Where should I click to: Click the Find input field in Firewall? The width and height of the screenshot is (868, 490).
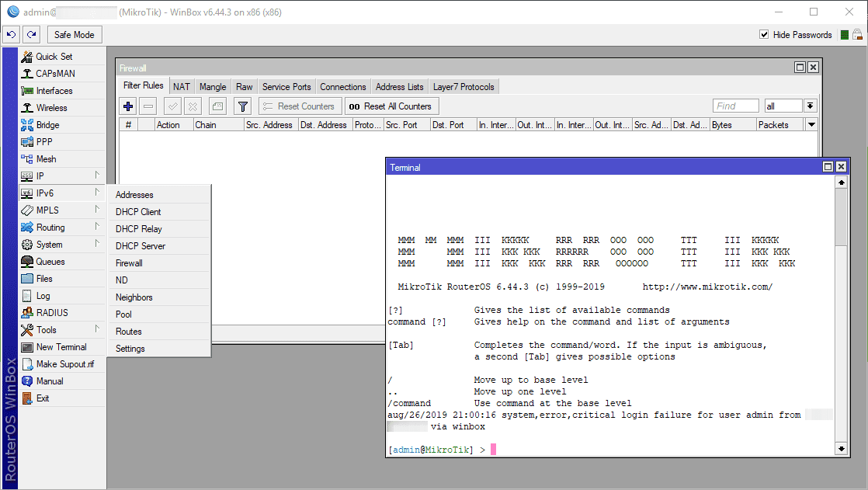736,106
